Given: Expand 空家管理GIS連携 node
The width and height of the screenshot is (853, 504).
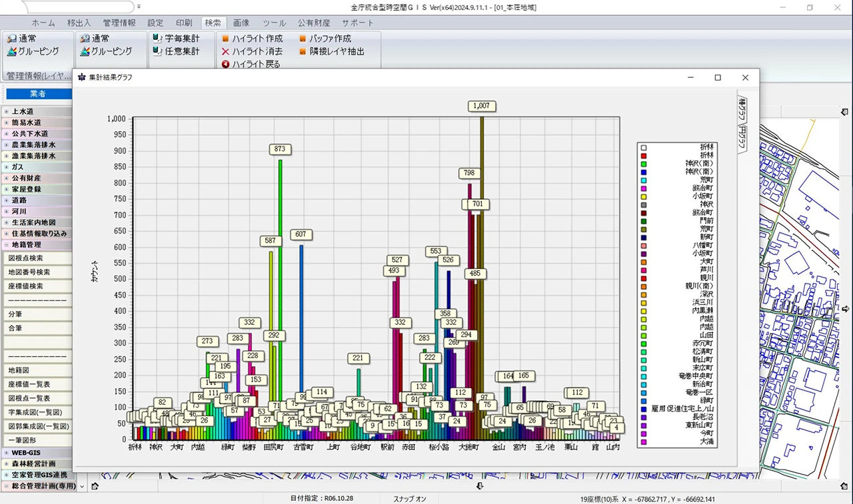Looking at the screenshot, I should coord(6,475).
